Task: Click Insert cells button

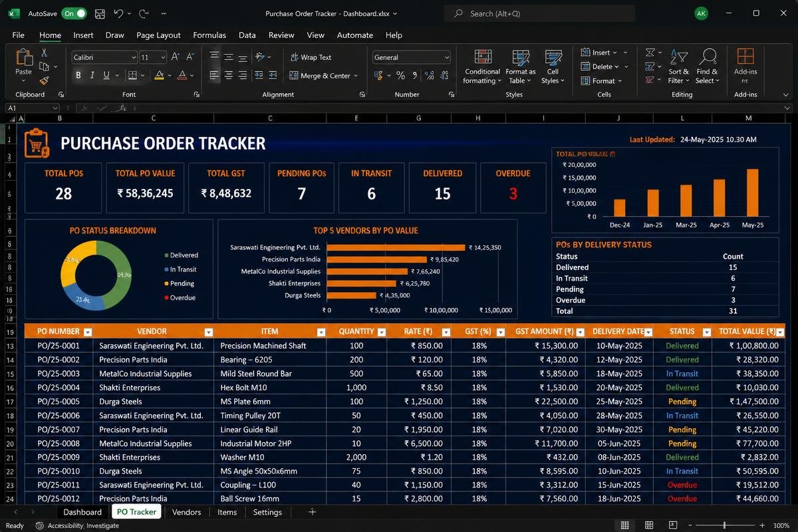Action: (x=598, y=53)
